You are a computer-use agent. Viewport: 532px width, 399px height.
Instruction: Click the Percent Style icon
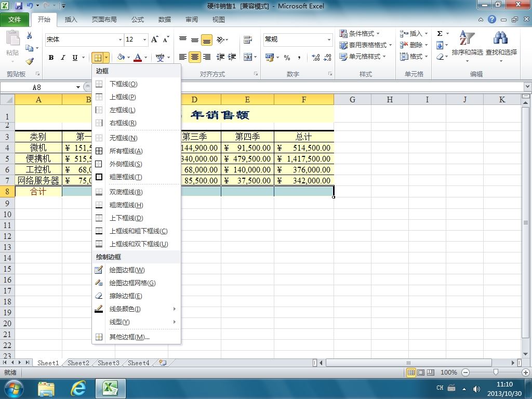(x=287, y=57)
